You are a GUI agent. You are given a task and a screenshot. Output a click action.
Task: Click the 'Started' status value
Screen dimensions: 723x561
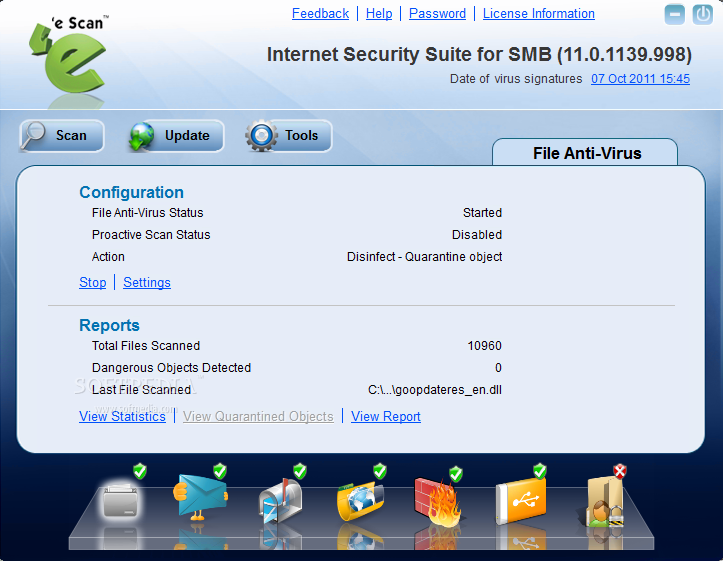[482, 213]
